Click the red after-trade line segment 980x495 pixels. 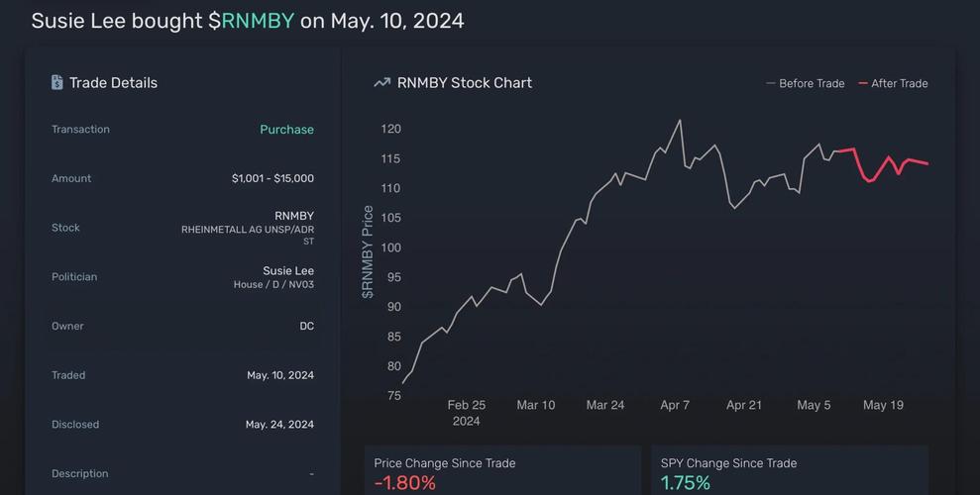click(889, 158)
